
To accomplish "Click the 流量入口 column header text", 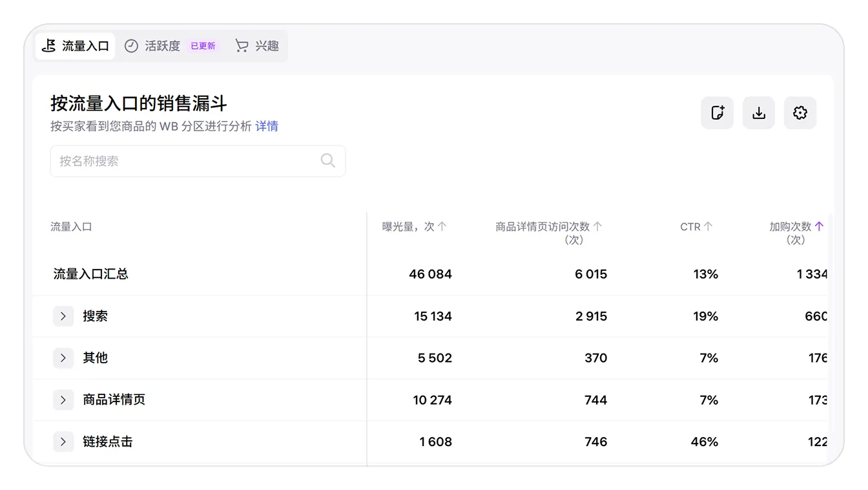I will tap(71, 227).
